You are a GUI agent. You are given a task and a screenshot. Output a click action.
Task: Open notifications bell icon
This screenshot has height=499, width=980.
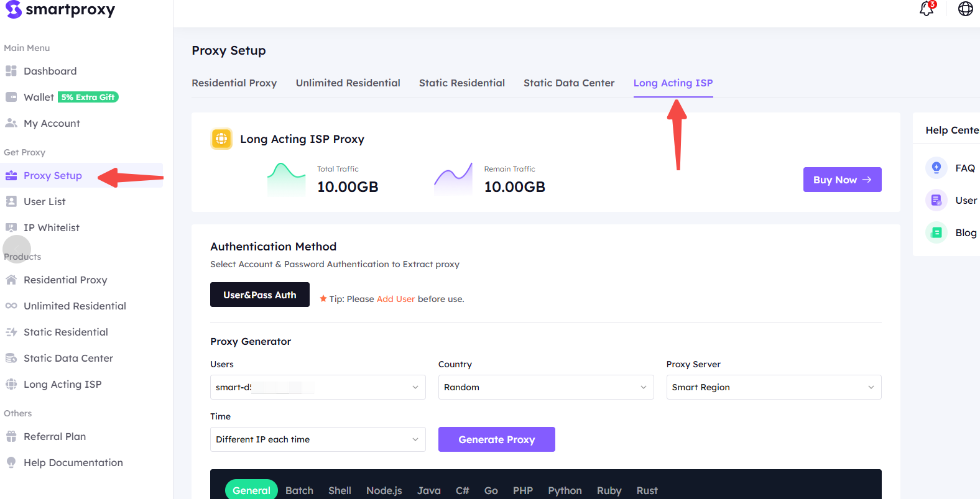(927, 9)
